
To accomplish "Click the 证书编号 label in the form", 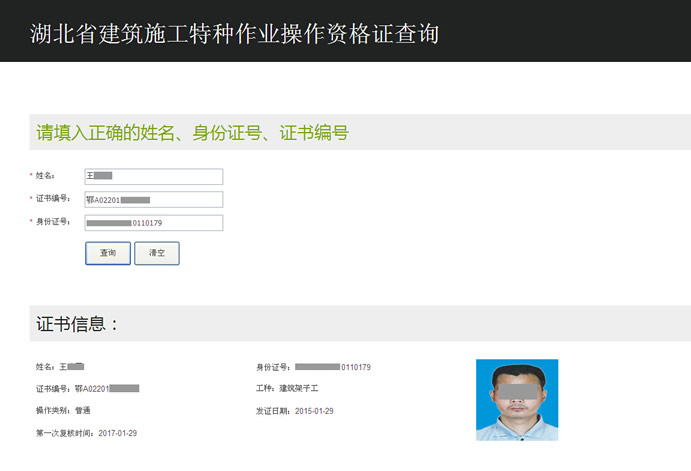I will [x=52, y=199].
